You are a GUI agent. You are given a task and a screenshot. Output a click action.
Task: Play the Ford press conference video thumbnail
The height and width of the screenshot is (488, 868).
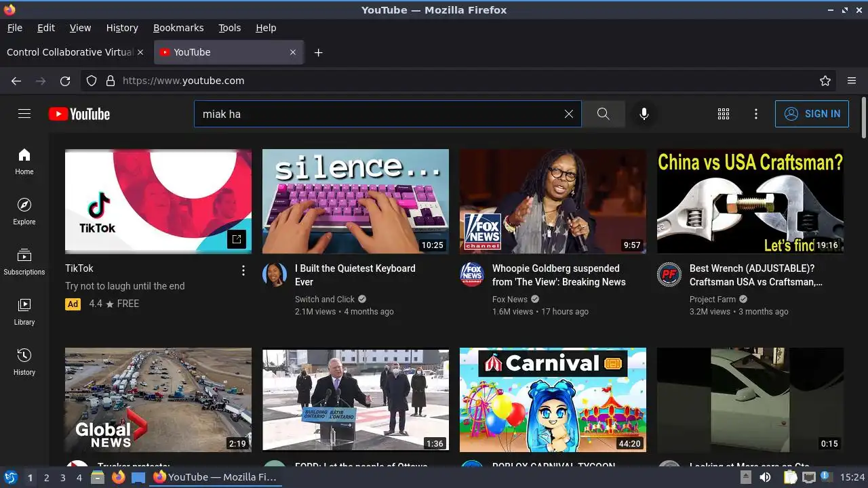tap(355, 400)
